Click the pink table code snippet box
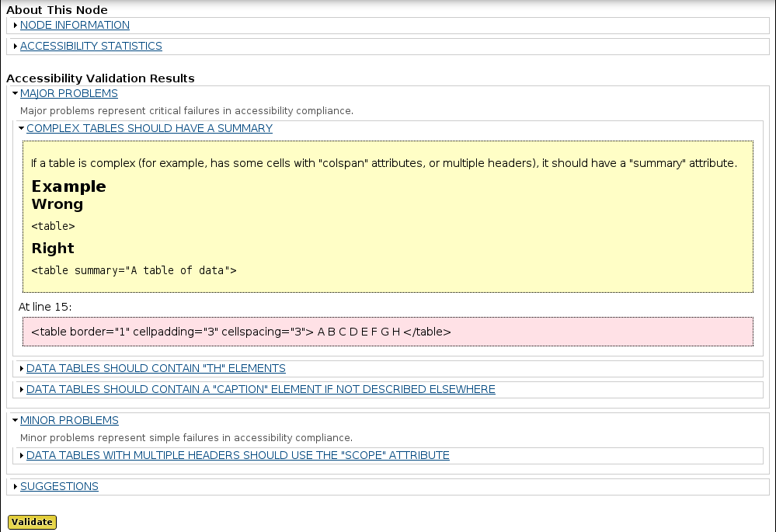 [388, 332]
